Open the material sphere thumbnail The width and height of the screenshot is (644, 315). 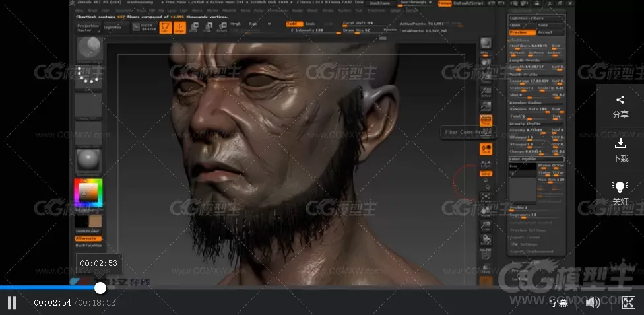pyautogui.click(x=88, y=161)
